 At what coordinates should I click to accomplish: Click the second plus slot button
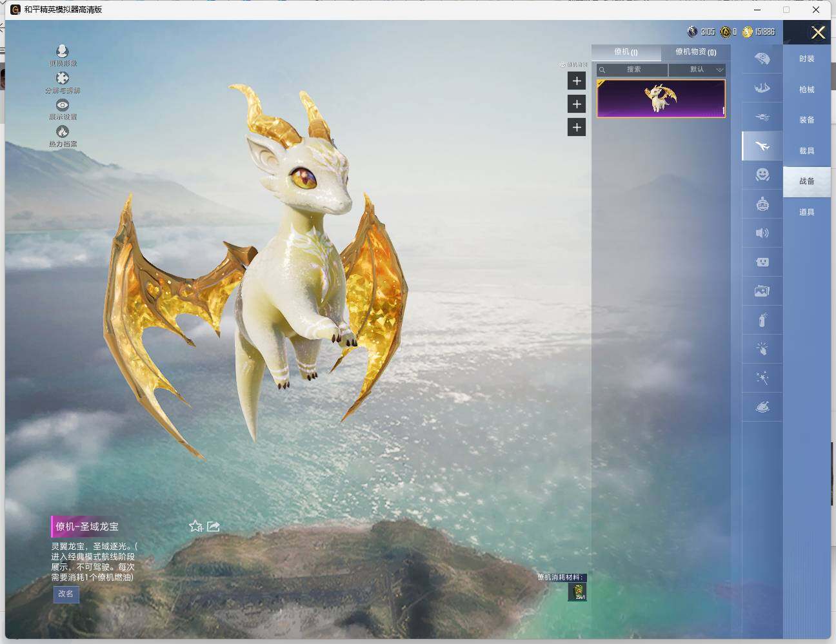tap(577, 104)
